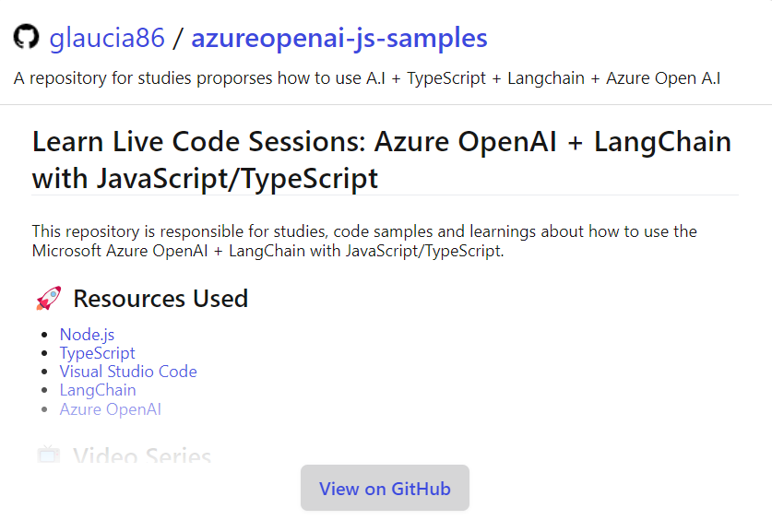This screenshot has height=532, width=772.
Task: Open the glaucia86 user profile link
Action: (x=107, y=38)
